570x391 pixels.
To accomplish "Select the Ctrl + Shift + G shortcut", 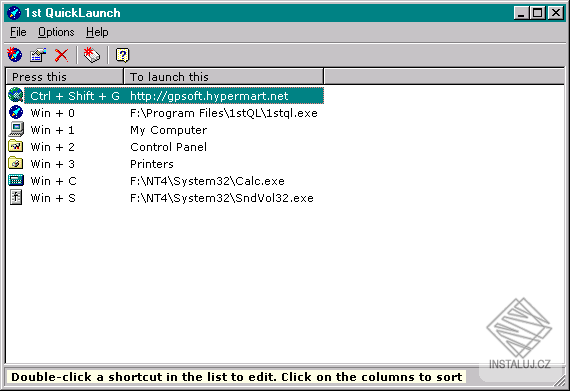I will click(75, 96).
